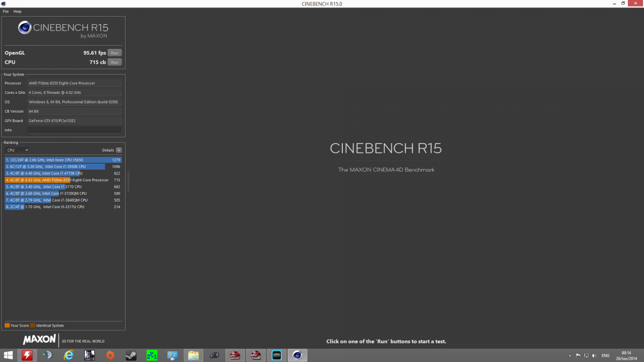Screen dimensions: 644x362
Task: Open the green 2P-1 taskbar app
Action: 152,355
